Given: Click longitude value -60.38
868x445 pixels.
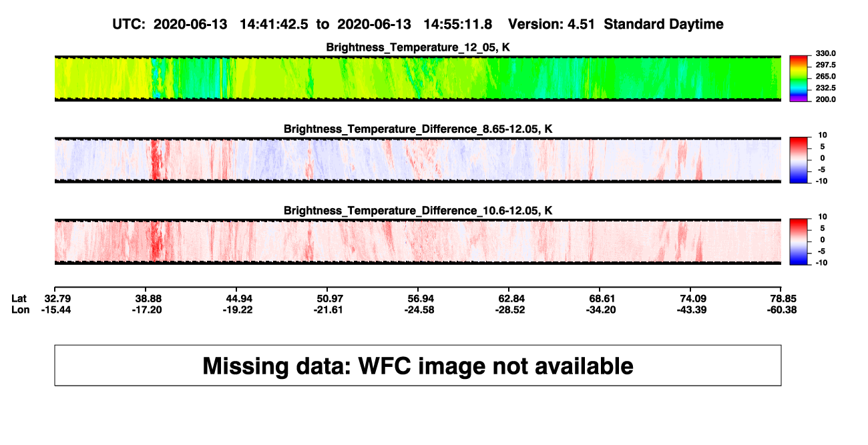Looking at the screenshot, I should tap(783, 310).
